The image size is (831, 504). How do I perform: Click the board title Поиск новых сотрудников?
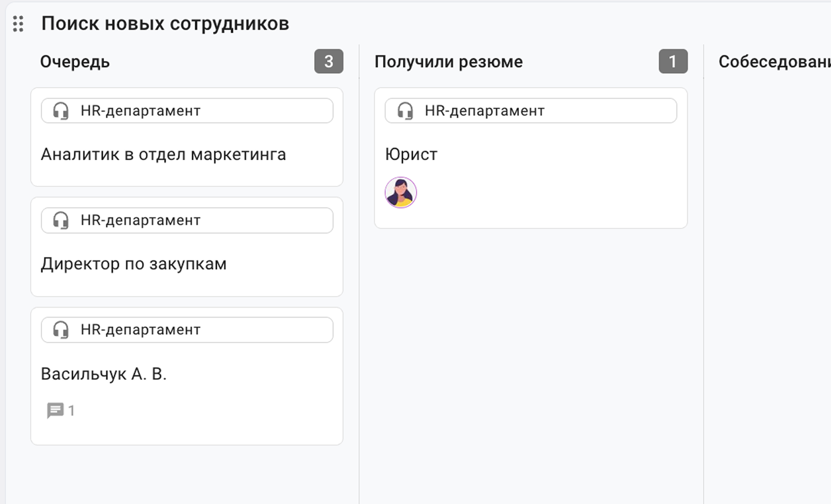point(165,24)
